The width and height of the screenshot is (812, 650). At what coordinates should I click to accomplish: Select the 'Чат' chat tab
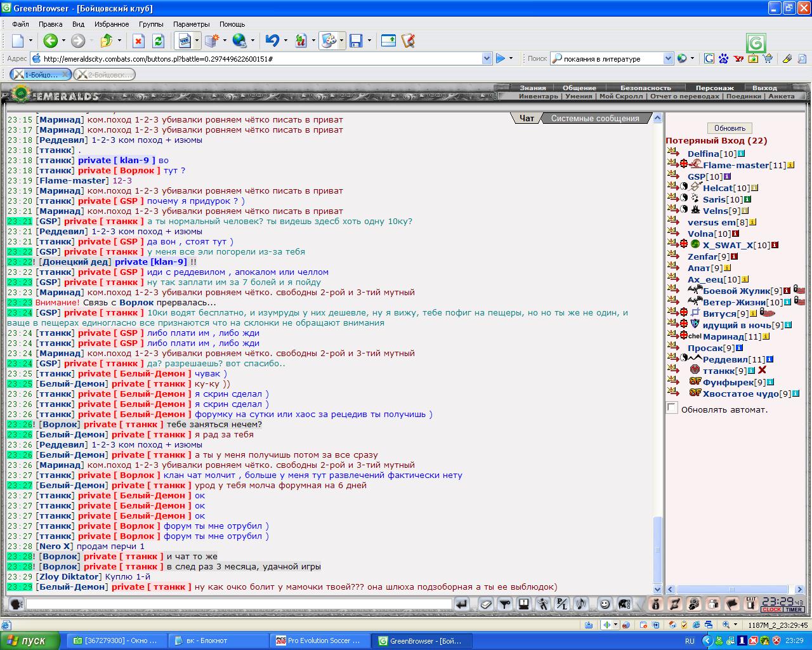pyautogui.click(x=527, y=118)
